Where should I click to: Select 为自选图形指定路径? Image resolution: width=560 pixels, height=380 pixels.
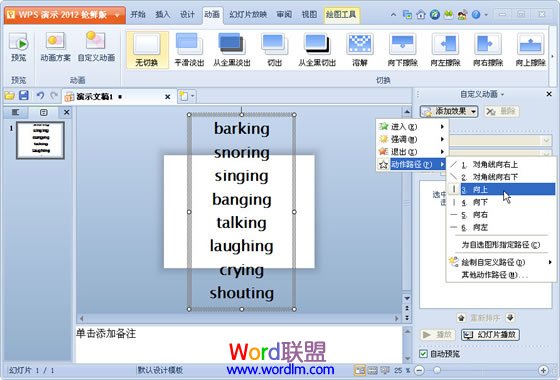click(501, 245)
